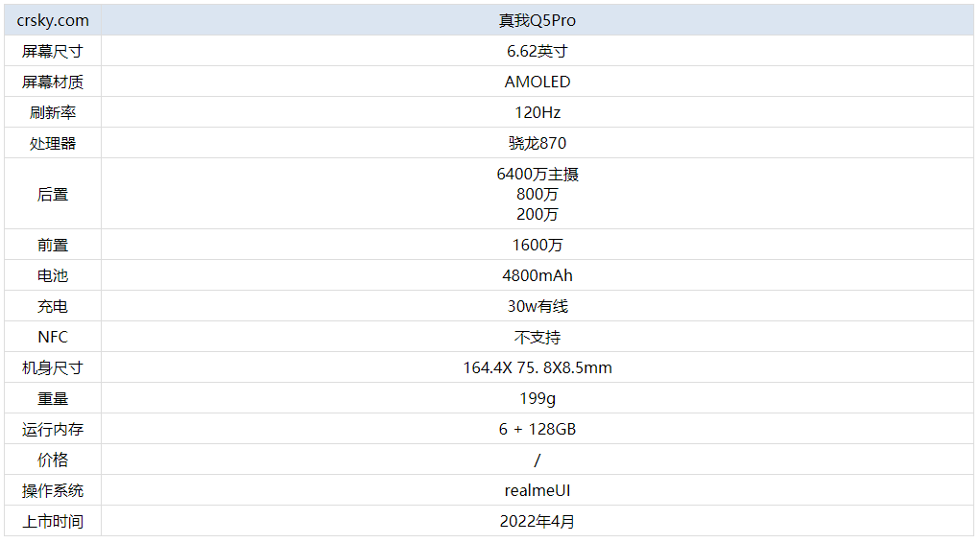
Task: Select the 6400万主摄 text
Action: point(537,174)
